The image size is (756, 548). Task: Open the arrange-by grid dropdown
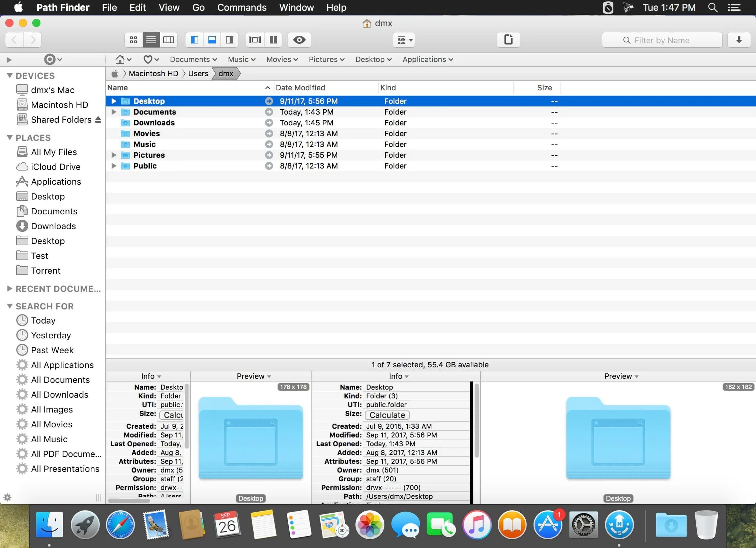pyautogui.click(x=404, y=40)
